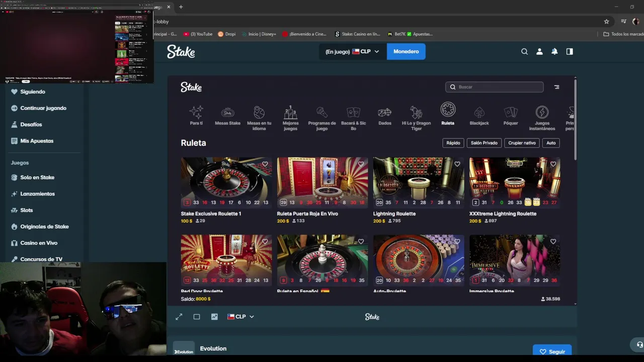Open Siguiendo in the sidebar
This screenshot has width=644, height=362.
point(28,92)
